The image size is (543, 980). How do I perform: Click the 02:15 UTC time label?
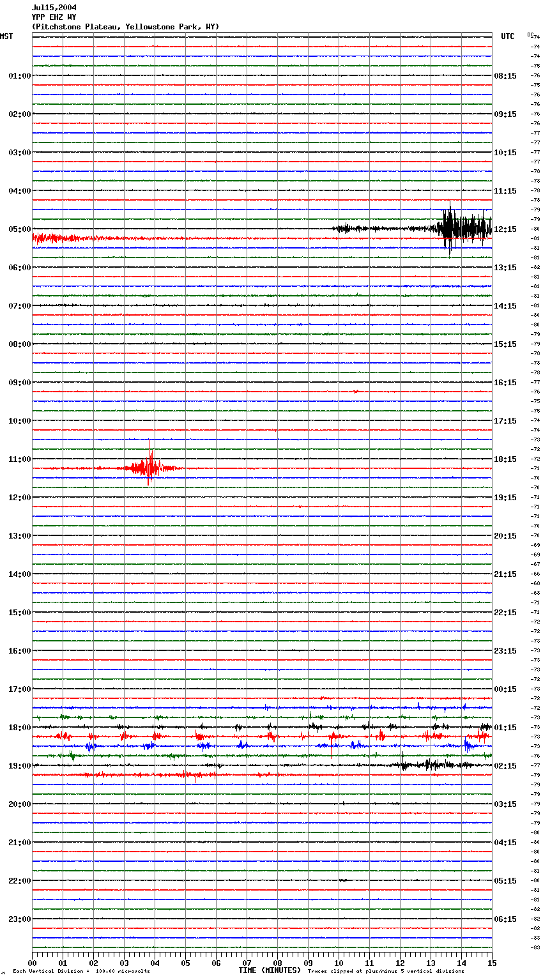pos(505,766)
